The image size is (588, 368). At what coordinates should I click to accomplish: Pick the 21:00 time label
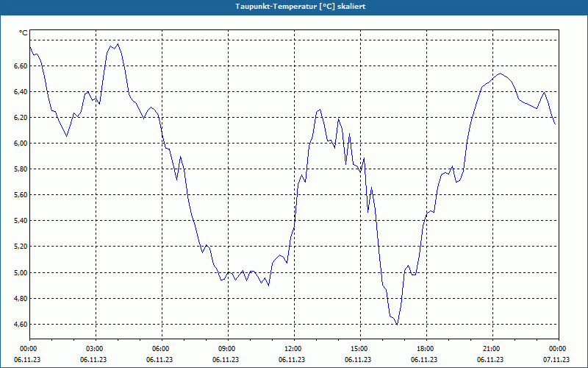pyautogui.click(x=490, y=349)
